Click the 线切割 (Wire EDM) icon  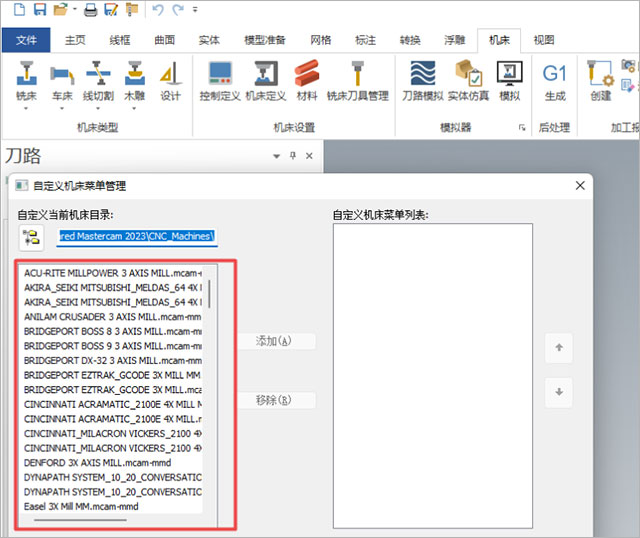coord(98,78)
